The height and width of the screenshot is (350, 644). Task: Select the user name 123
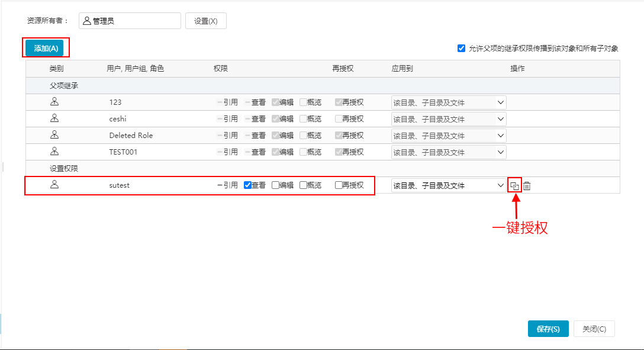pos(115,102)
